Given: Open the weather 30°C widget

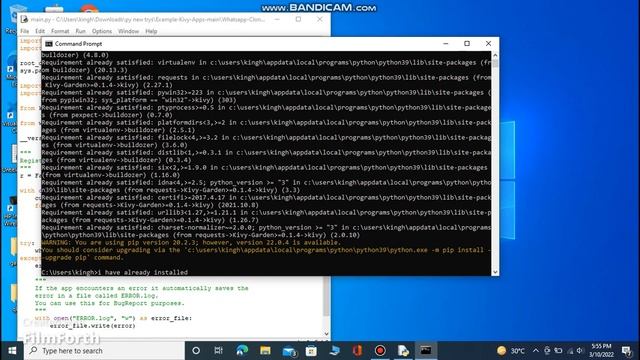Looking at the screenshot, I should tap(511, 351).
